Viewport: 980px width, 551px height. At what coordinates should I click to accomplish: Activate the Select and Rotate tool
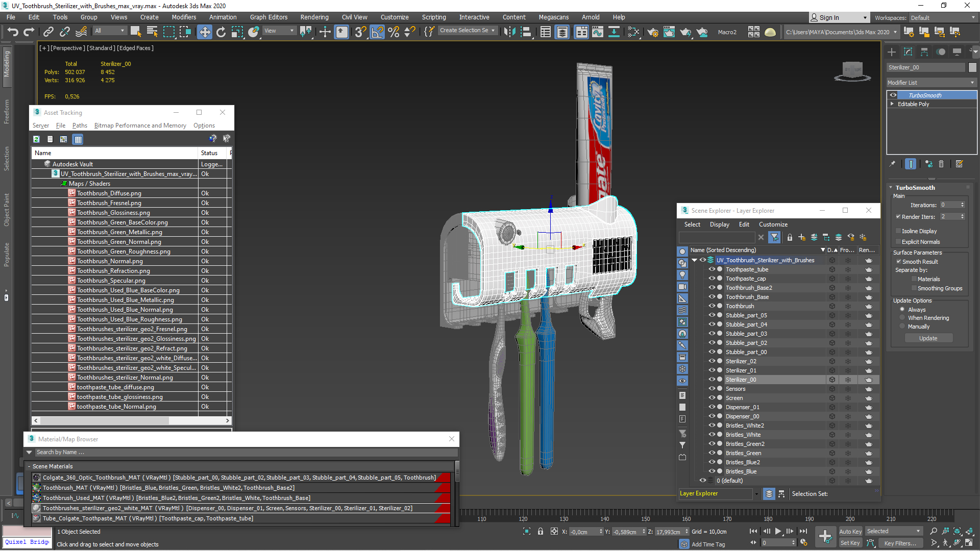click(x=221, y=32)
